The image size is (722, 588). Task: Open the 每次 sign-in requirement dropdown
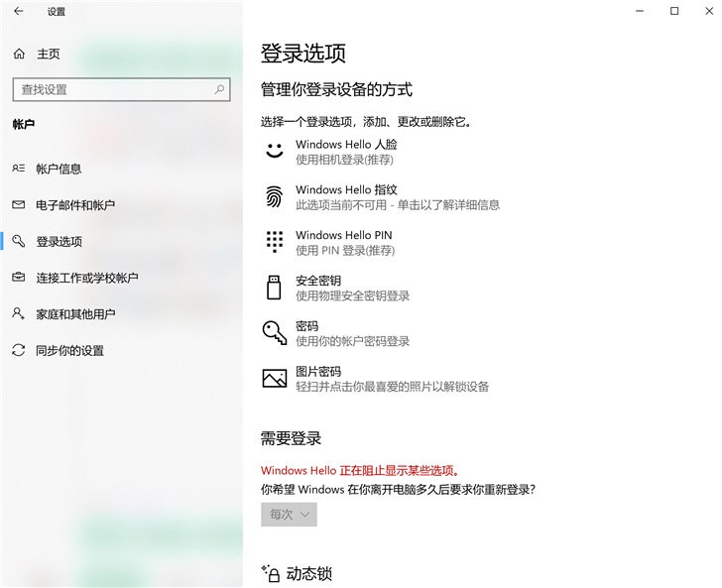click(289, 515)
